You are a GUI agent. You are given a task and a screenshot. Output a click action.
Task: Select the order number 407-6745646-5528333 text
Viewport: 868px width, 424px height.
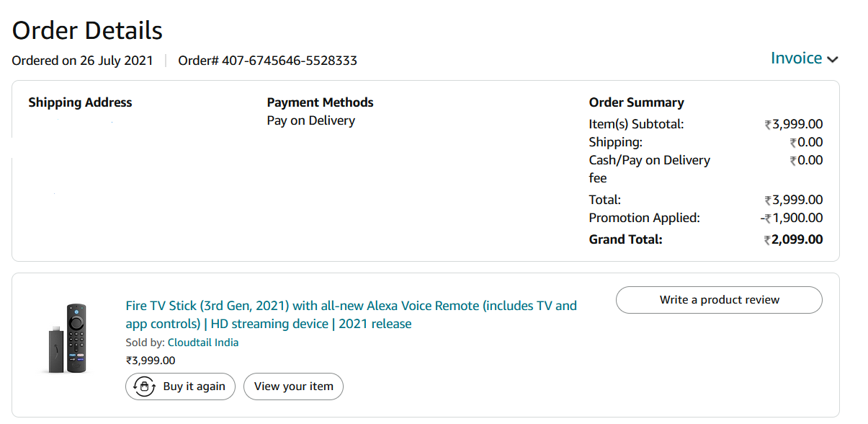point(290,61)
